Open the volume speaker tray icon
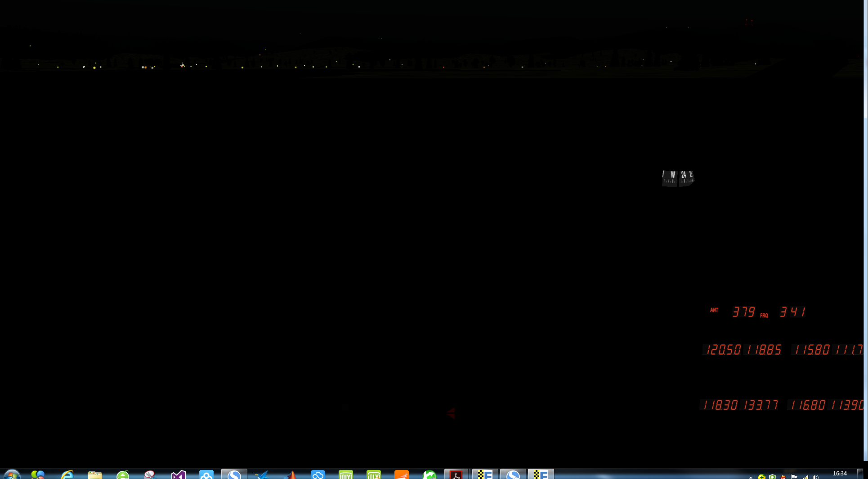This screenshot has height=479, width=868. pyautogui.click(x=816, y=477)
